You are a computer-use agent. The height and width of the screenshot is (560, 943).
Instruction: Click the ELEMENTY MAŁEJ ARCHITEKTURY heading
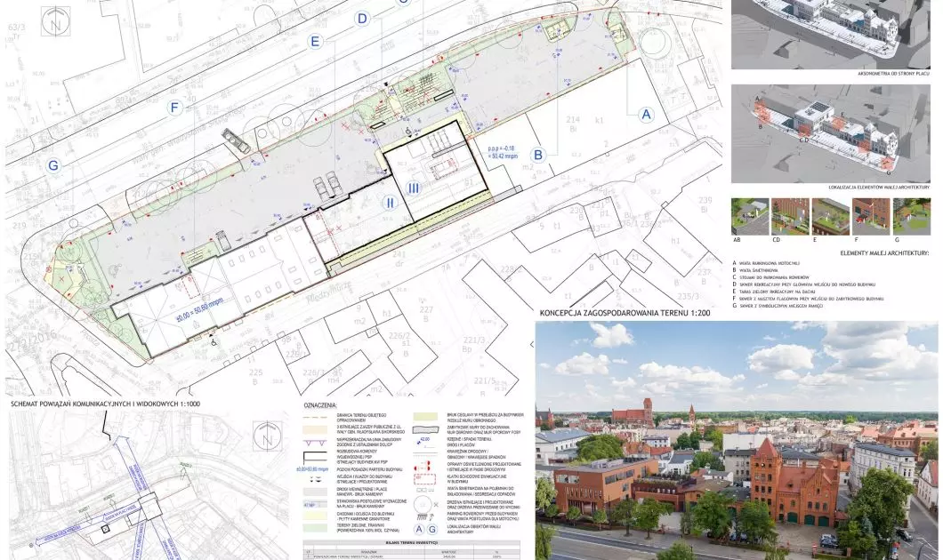[884, 253]
